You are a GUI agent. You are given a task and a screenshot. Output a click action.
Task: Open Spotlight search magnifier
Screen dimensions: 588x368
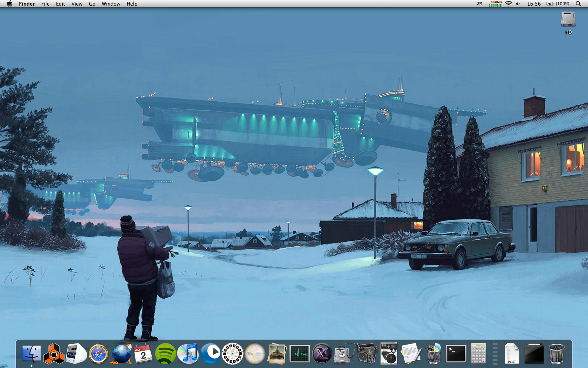coord(578,4)
